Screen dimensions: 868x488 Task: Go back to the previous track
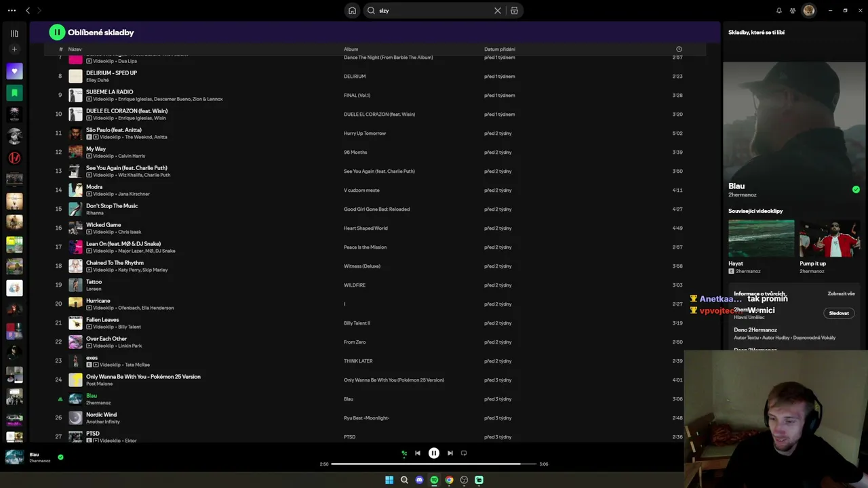418,453
